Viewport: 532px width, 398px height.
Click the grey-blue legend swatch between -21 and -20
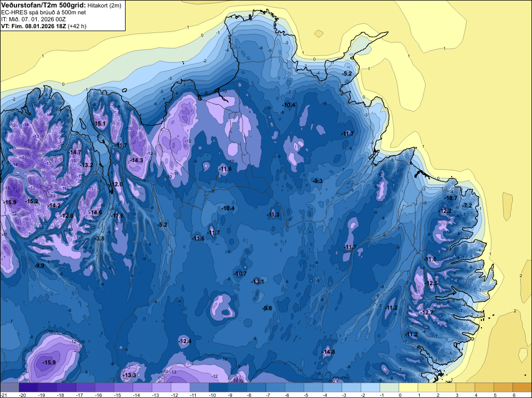pos(10,387)
